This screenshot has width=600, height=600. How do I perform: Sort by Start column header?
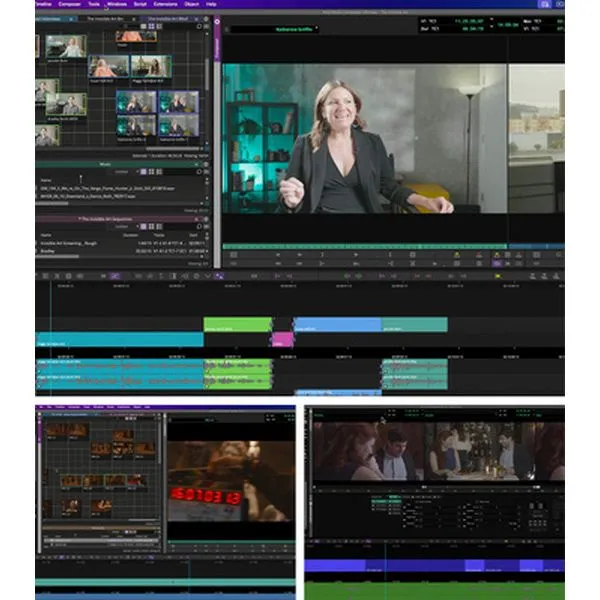[194, 235]
